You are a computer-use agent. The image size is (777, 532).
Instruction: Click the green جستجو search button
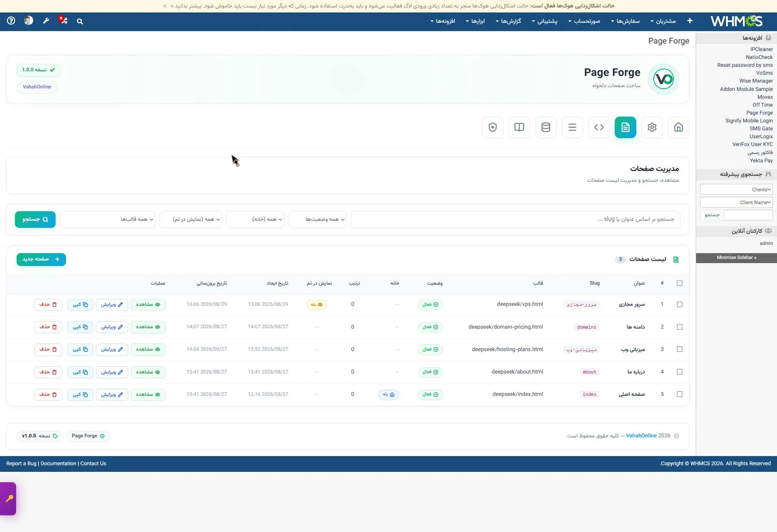[35, 220]
